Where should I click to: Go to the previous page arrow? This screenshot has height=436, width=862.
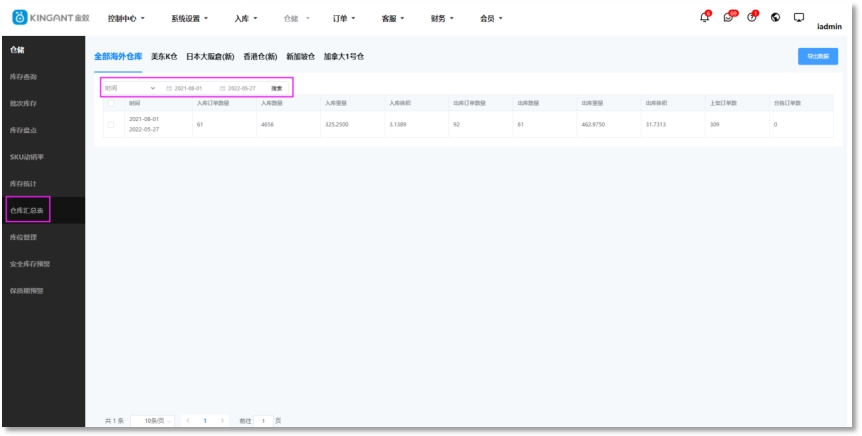tap(188, 421)
